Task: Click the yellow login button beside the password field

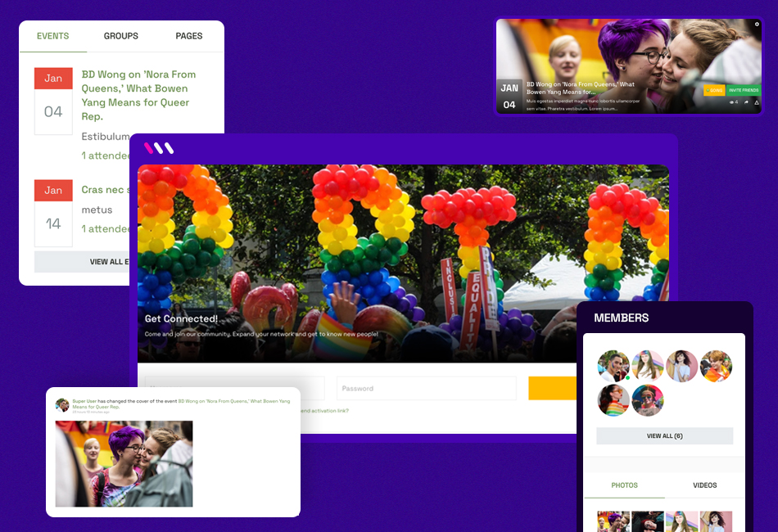Action: tap(552, 388)
